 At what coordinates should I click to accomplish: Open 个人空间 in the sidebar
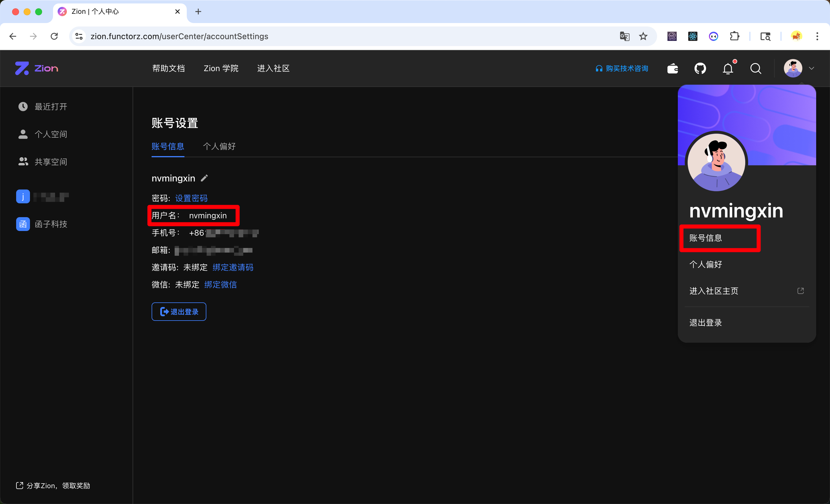coord(51,134)
